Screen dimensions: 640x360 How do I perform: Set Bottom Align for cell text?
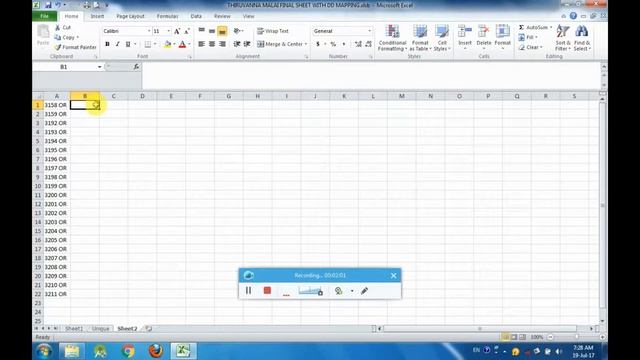click(222, 31)
